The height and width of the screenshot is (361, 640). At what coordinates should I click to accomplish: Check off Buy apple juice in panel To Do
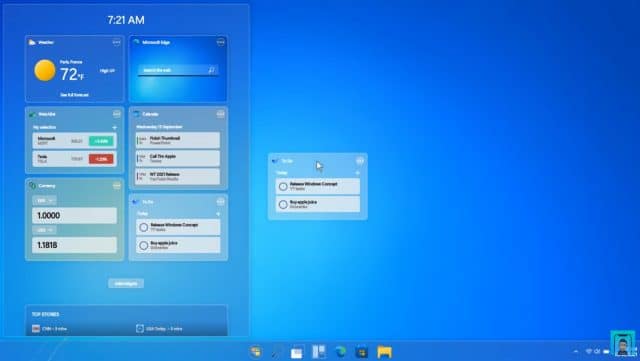click(144, 245)
